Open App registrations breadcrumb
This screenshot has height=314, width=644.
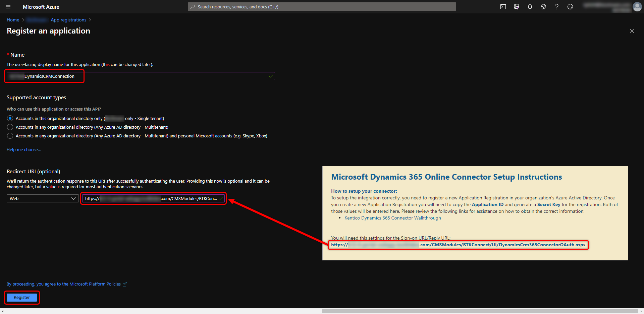(x=68, y=20)
